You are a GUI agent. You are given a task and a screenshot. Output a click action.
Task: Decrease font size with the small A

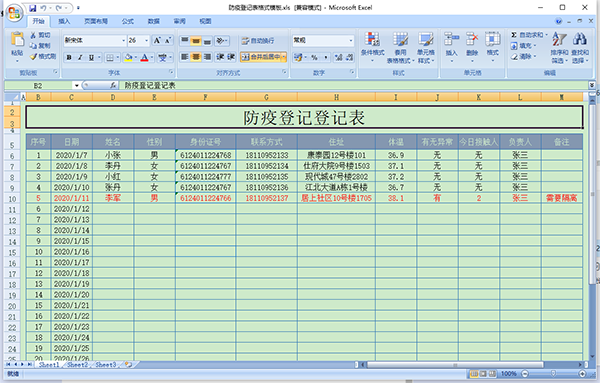(x=168, y=40)
